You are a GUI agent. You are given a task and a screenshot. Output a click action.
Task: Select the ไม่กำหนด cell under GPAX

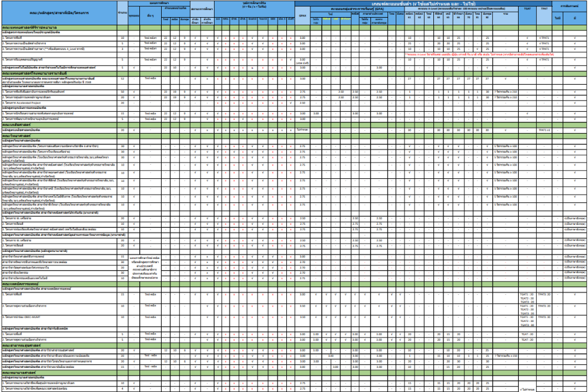[302, 131]
